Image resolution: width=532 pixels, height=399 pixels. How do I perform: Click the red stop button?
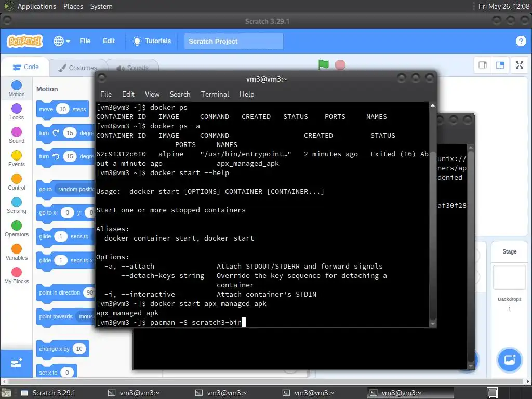(x=340, y=65)
